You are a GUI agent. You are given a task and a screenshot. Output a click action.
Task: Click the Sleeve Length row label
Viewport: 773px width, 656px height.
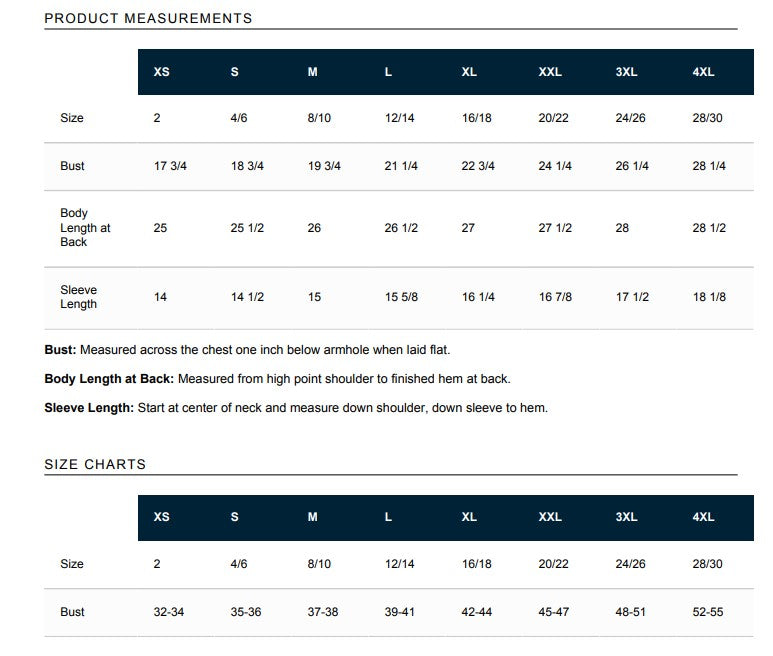78,297
